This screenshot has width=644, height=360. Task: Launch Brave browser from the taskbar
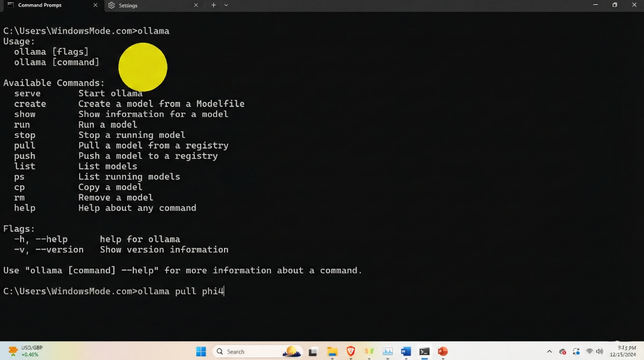tap(351, 351)
